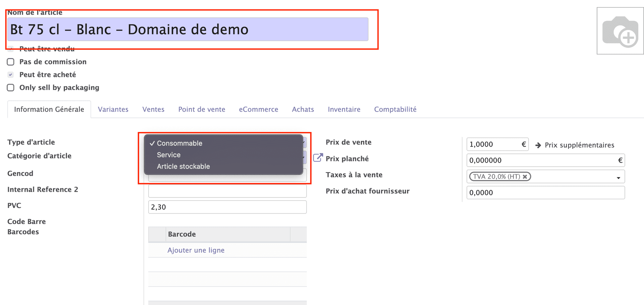This screenshot has width=644, height=305.
Task: Remove the TVA 20,0% (HT) tax tag
Action: (x=525, y=176)
